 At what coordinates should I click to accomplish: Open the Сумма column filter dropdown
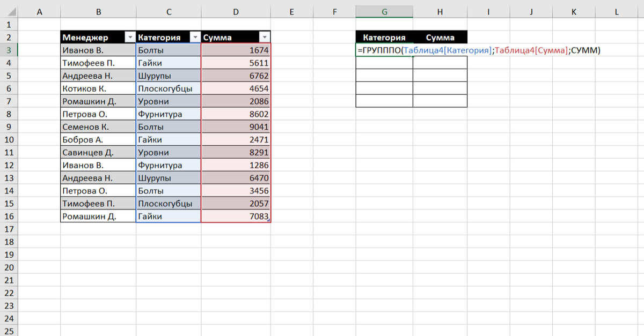(x=265, y=37)
